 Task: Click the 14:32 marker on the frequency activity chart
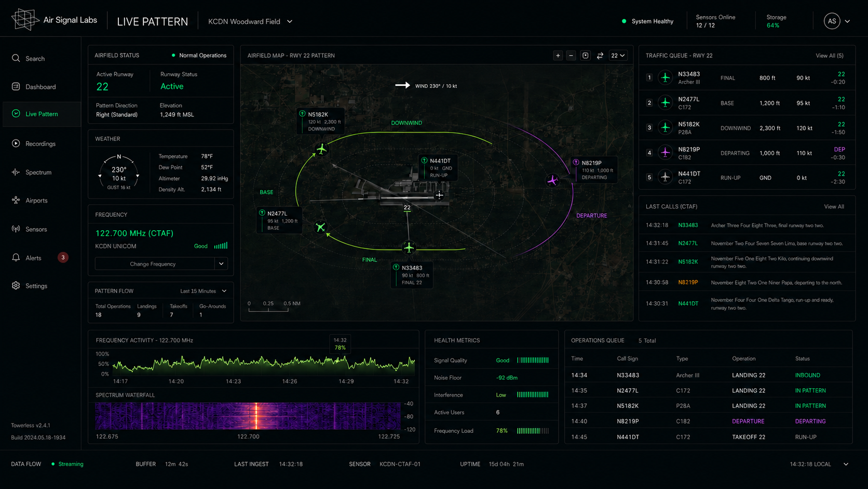pyautogui.click(x=340, y=344)
